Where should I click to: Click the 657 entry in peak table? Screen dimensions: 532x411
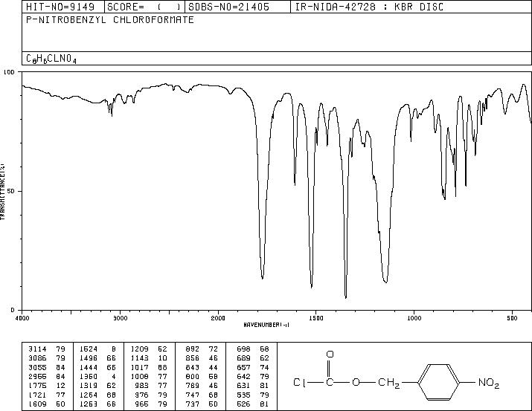(243, 367)
